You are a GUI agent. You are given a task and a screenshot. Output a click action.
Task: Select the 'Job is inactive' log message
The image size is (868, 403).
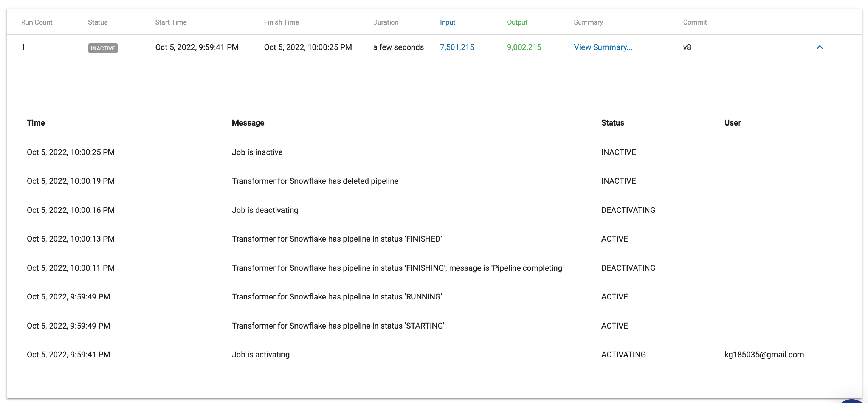(x=257, y=152)
